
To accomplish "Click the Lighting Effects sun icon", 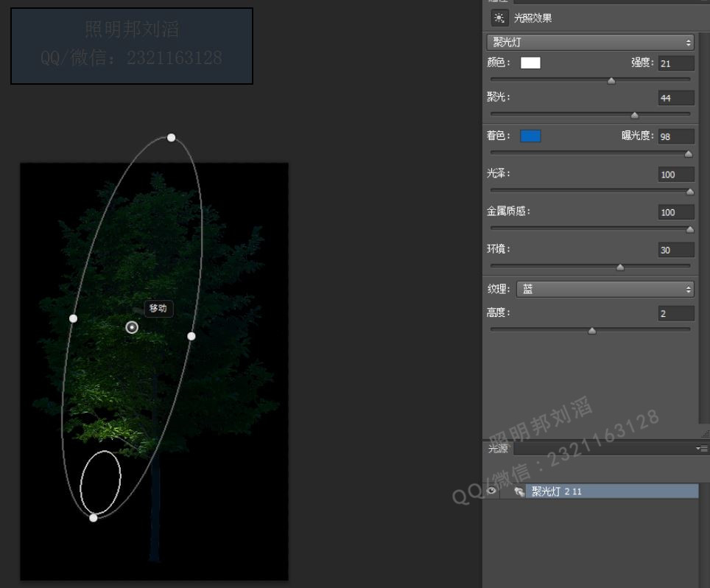I will [499, 18].
